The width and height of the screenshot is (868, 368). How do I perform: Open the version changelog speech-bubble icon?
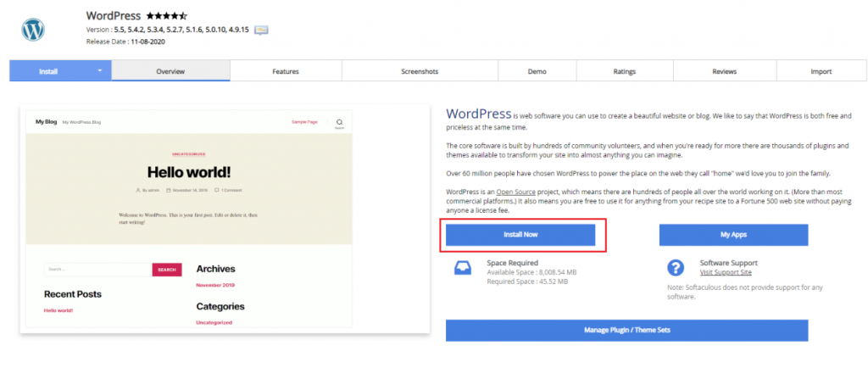tap(261, 30)
